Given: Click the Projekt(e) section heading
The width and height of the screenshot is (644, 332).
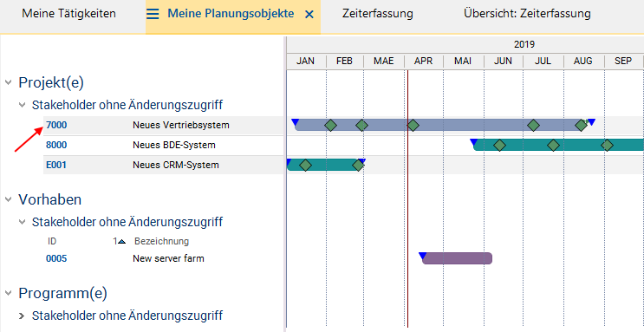Looking at the screenshot, I should pos(51,82).
